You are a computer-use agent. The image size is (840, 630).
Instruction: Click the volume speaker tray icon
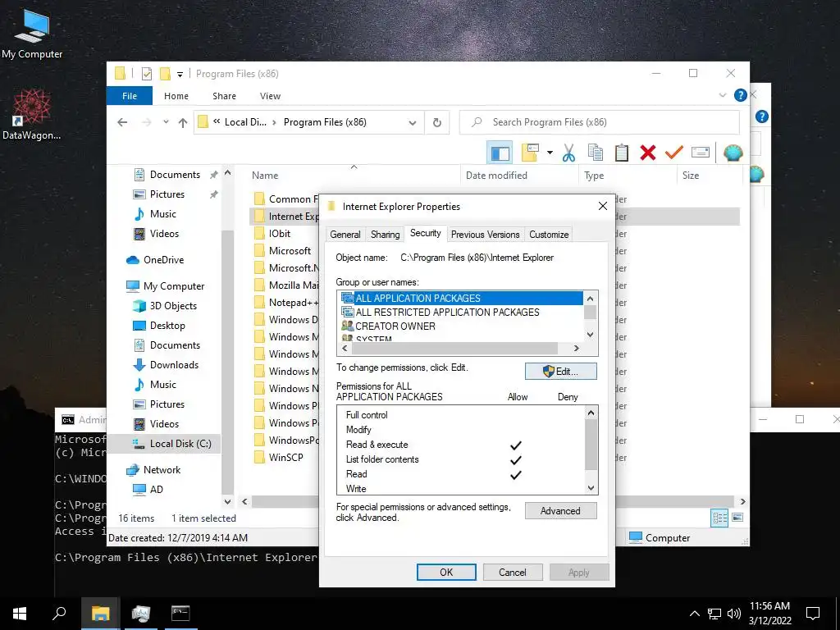734,614
